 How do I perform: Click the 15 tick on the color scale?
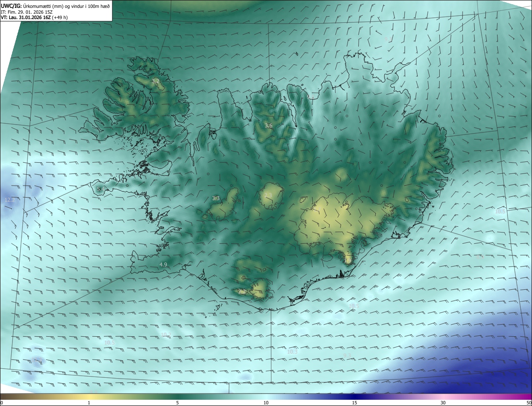[x=355, y=403]
